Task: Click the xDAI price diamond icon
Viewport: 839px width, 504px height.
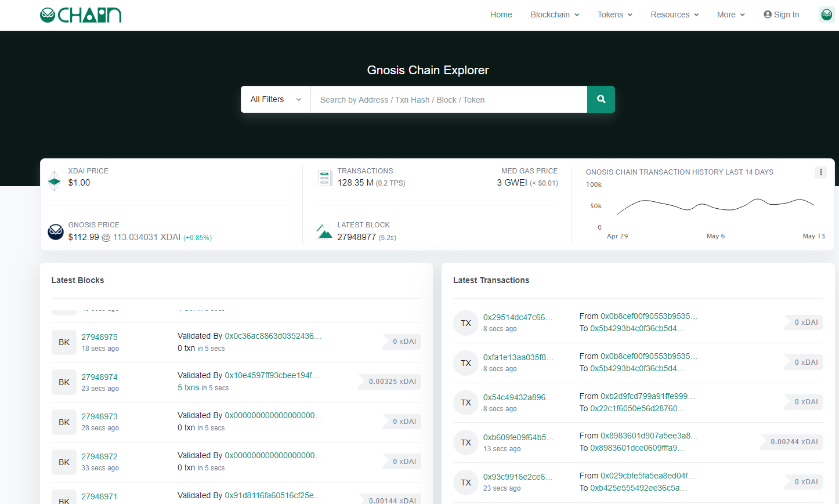Action: point(55,181)
